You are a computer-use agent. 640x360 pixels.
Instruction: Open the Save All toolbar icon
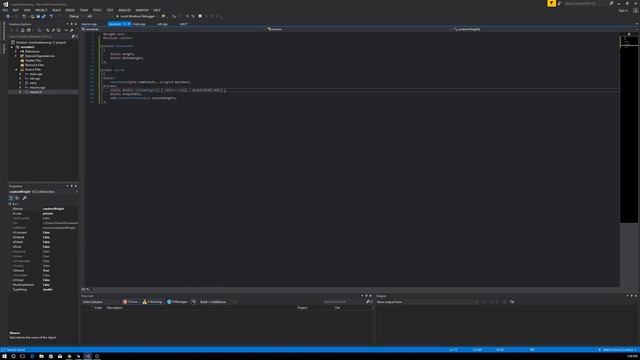pos(44,16)
